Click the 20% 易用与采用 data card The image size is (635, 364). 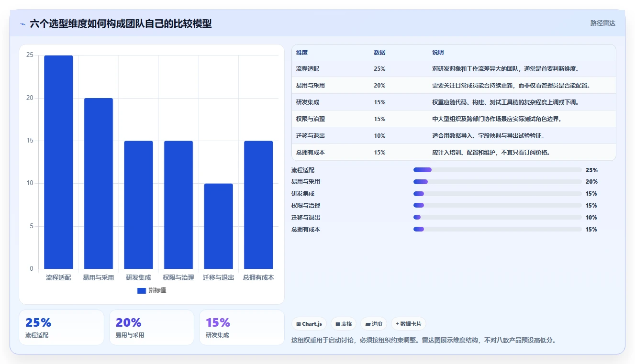(152, 328)
